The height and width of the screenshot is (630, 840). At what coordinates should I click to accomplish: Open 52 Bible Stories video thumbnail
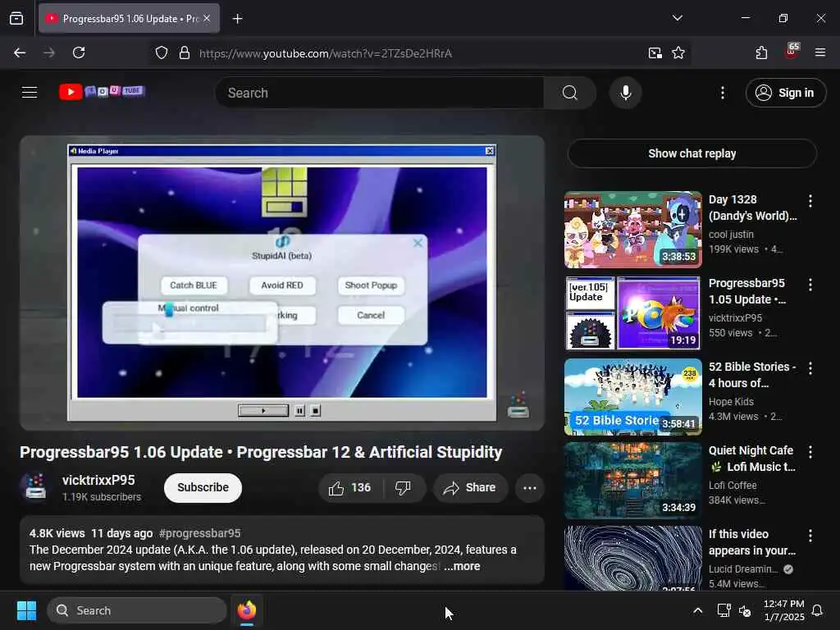tap(632, 396)
